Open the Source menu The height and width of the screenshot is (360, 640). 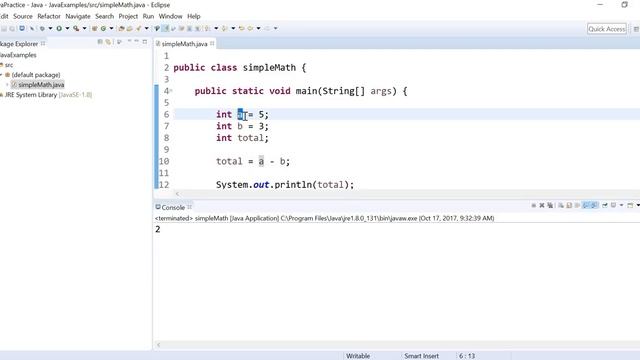tap(23, 16)
